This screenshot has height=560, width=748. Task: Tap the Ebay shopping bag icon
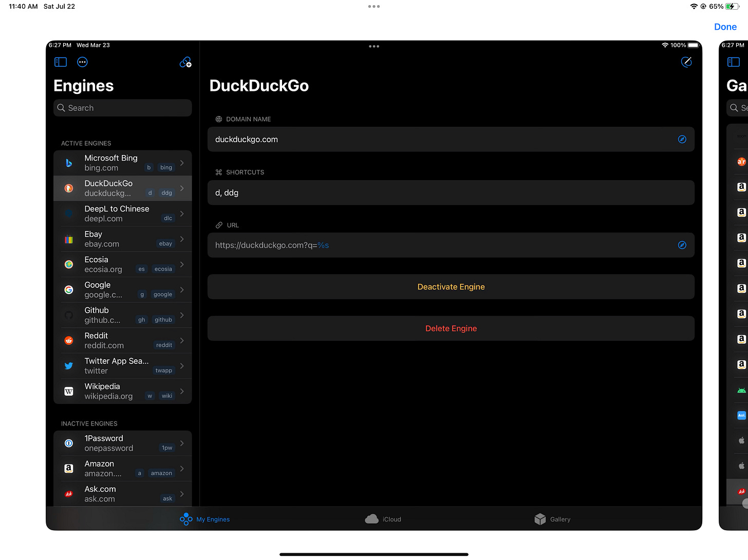(x=69, y=239)
